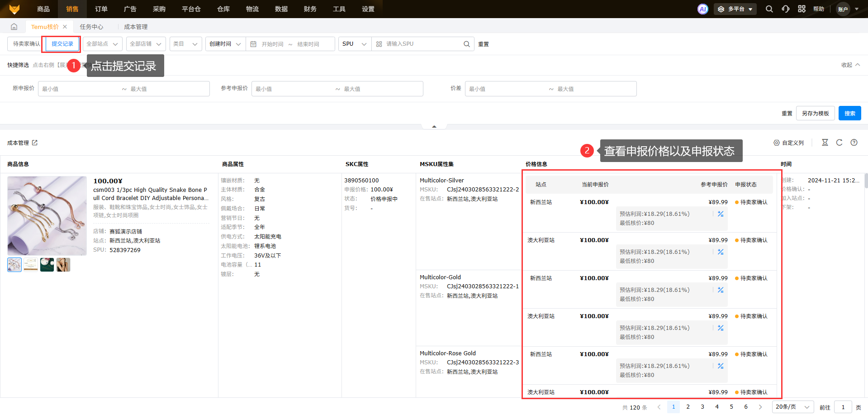This screenshot has height=415, width=868.
Task: Open the hourglass history icon
Action: click(825, 143)
